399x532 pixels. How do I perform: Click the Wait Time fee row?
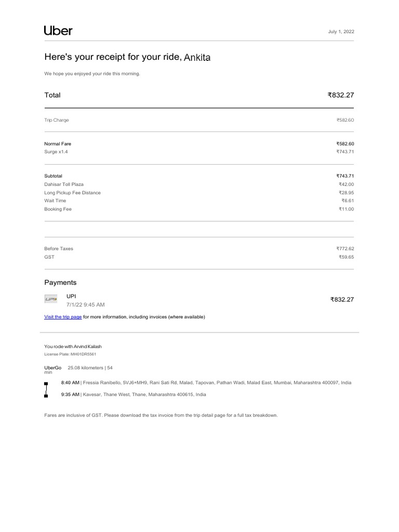coord(55,201)
